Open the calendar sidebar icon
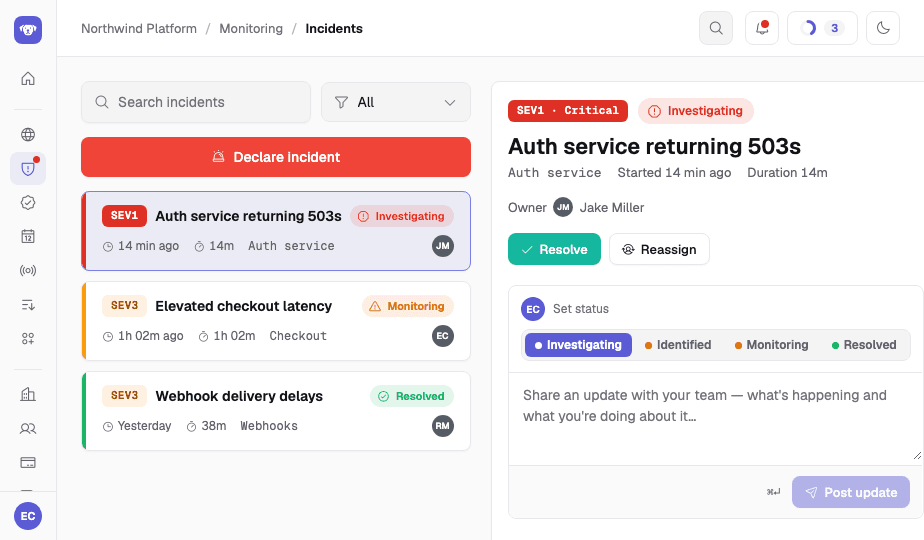The width and height of the screenshot is (924, 540). 28,236
